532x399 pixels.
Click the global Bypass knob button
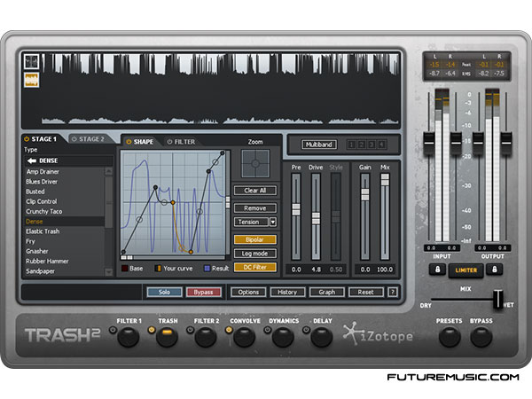(481, 337)
